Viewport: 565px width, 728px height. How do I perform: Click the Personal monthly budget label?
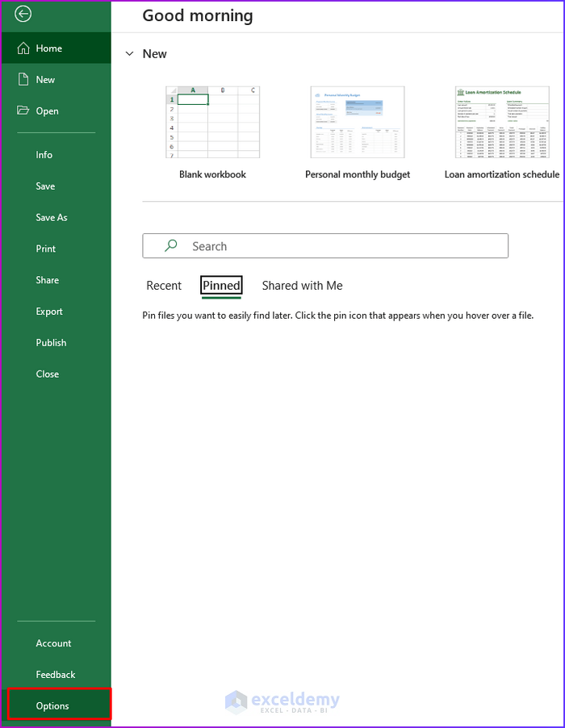coord(358,174)
